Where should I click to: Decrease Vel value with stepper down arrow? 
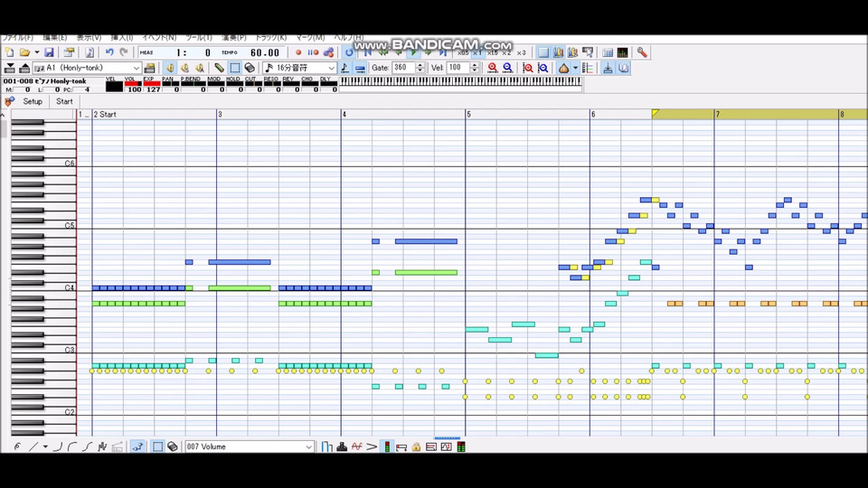pos(475,70)
